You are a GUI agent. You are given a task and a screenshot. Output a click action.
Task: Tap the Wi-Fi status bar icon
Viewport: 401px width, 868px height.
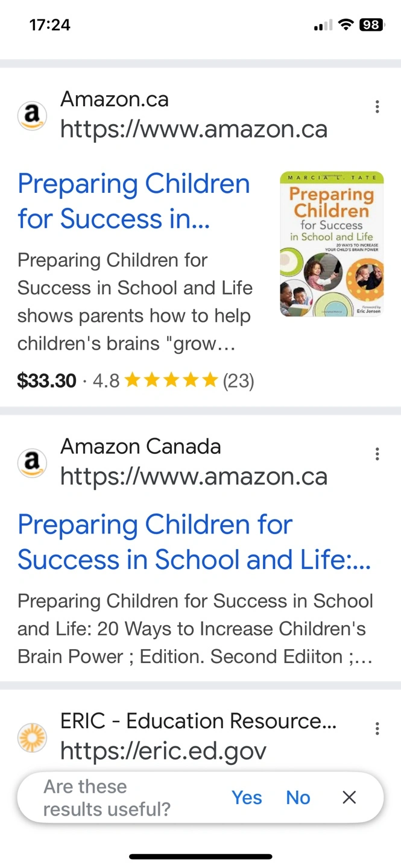[346, 25]
